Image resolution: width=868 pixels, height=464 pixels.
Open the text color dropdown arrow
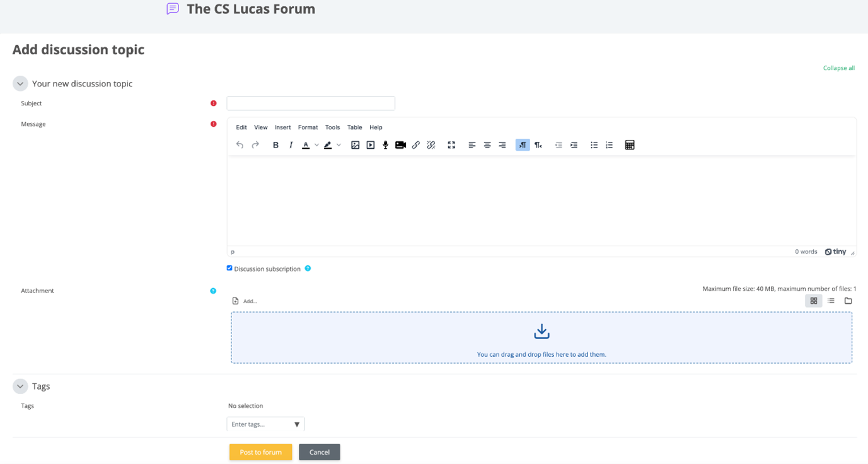316,145
